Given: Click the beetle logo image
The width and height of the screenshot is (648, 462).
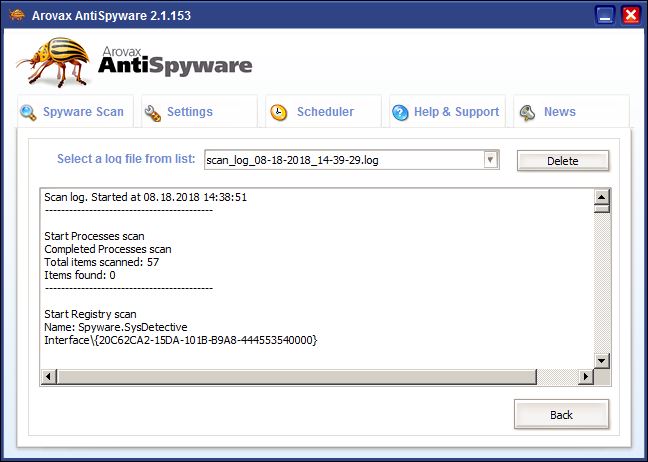Looking at the screenshot, I should pyautogui.click(x=54, y=62).
